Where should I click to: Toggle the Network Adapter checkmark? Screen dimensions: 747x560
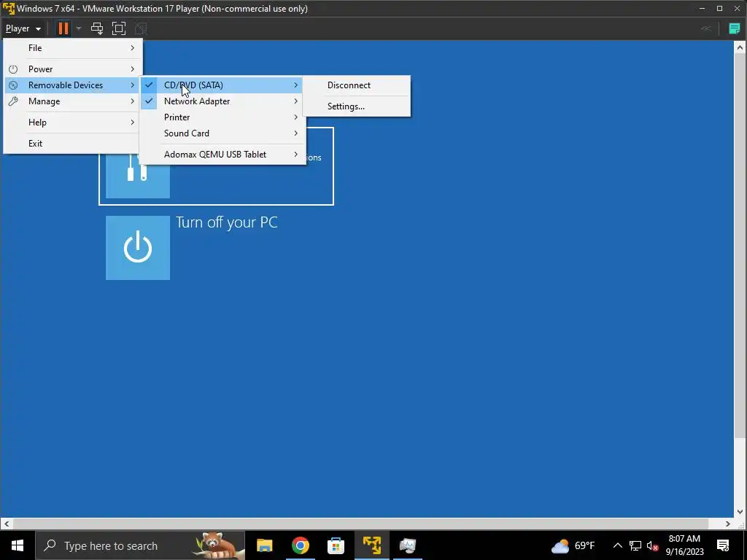(149, 101)
